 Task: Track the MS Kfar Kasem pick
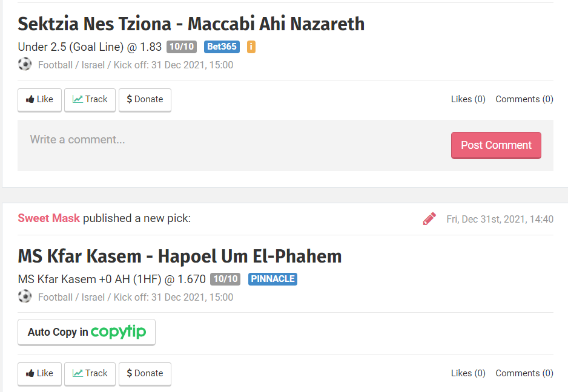90,374
